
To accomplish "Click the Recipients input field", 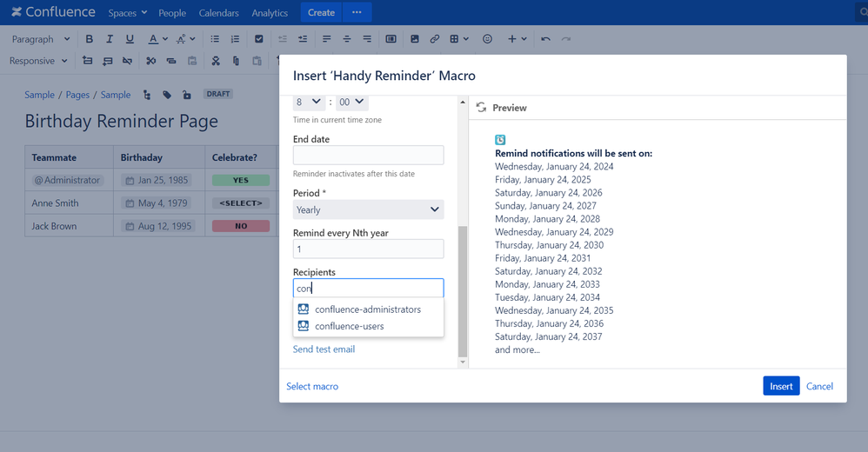I will [368, 289].
